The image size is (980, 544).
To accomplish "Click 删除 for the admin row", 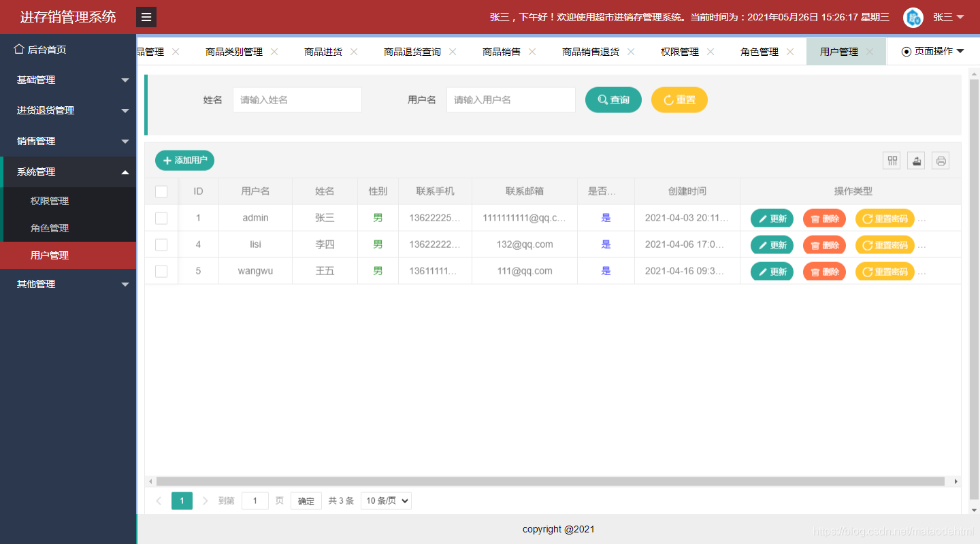I will tap(824, 219).
